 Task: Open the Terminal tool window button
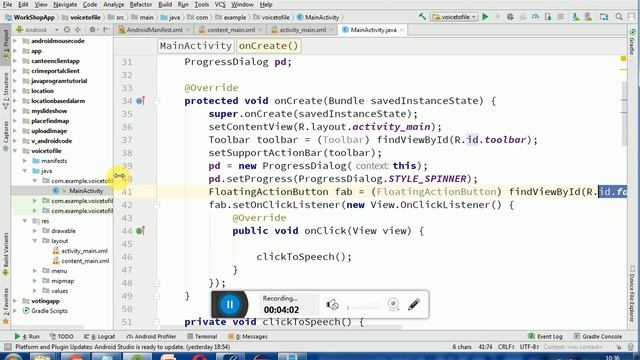point(202,337)
